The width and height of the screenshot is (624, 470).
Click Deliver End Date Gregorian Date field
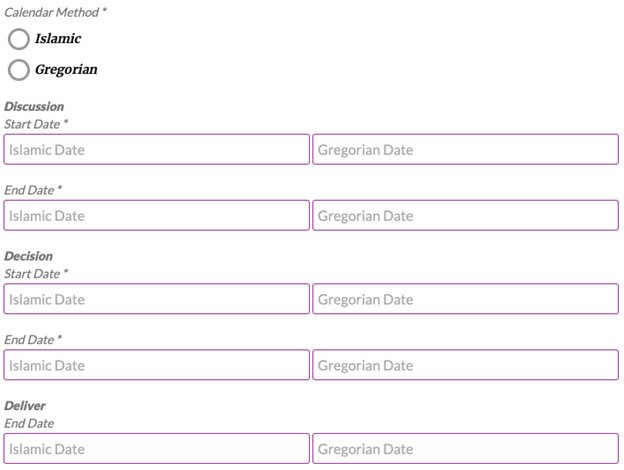(x=465, y=449)
